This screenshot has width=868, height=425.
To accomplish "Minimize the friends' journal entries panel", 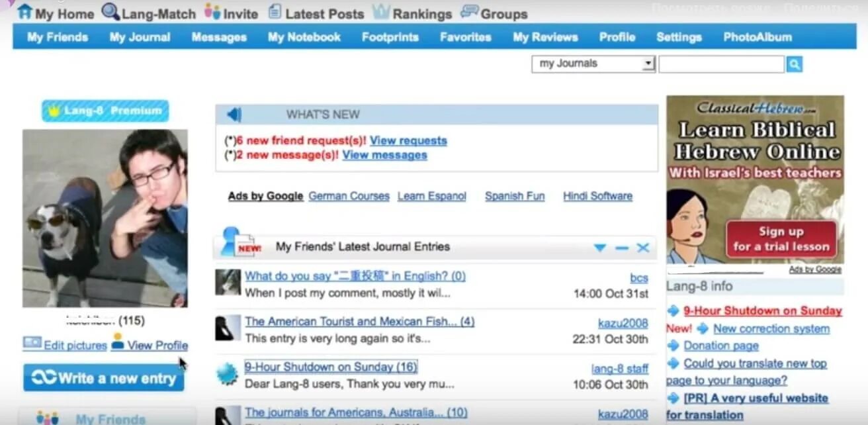I will (x=621, y=248).
